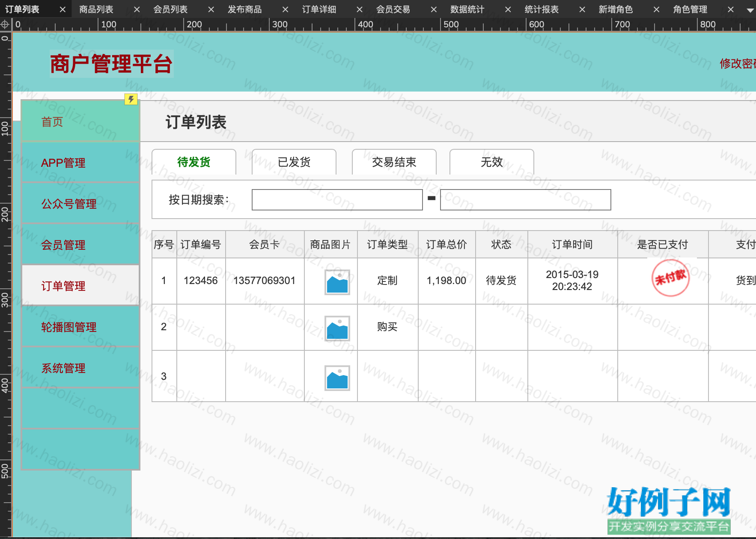Close the 角色管理 tab

[730, 9]
